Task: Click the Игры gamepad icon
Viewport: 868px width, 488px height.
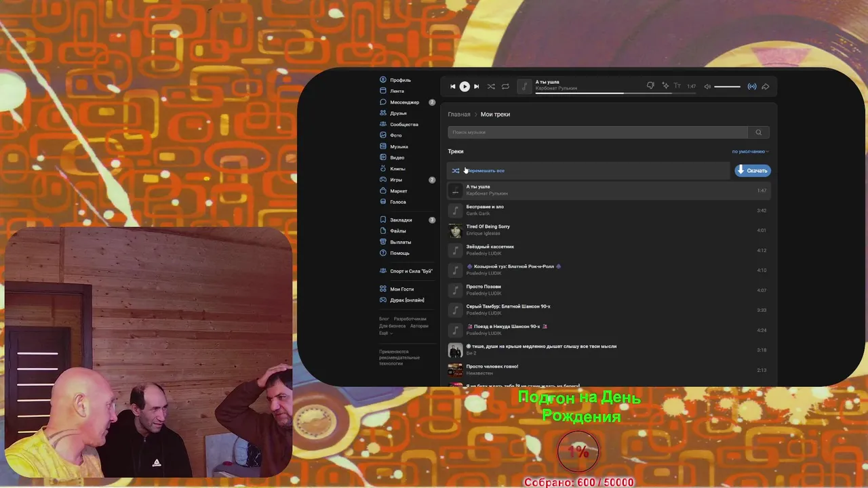Action: pos(383,180)
